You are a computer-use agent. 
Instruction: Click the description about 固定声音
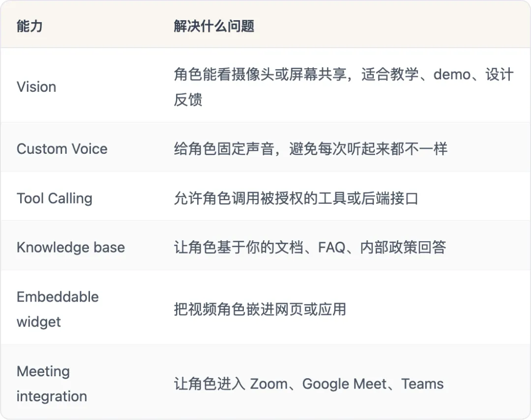coord(311,149)
